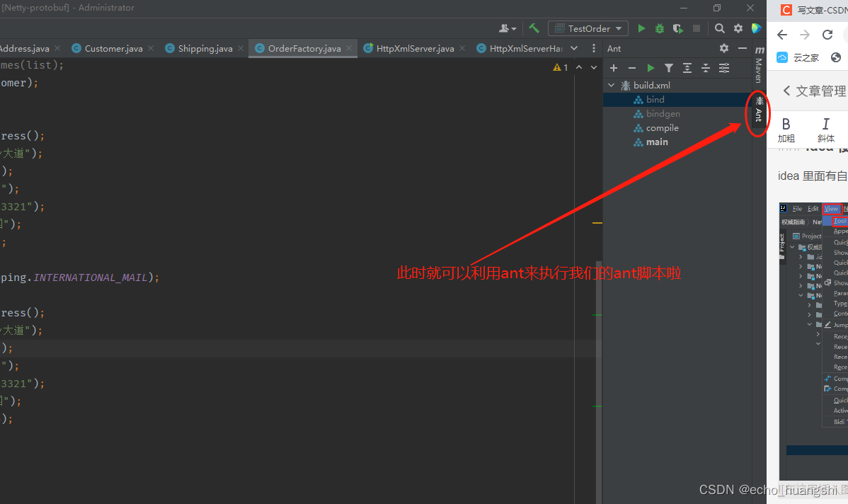Viewport: 848px width, 504px height.
Task: Click the stop process square icon
Action: (x=697, y=28)
